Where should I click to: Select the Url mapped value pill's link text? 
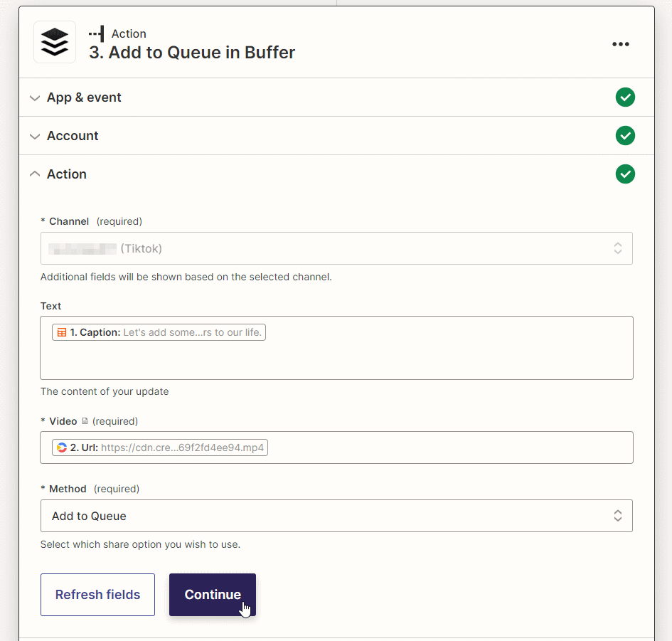click(182, 447)
